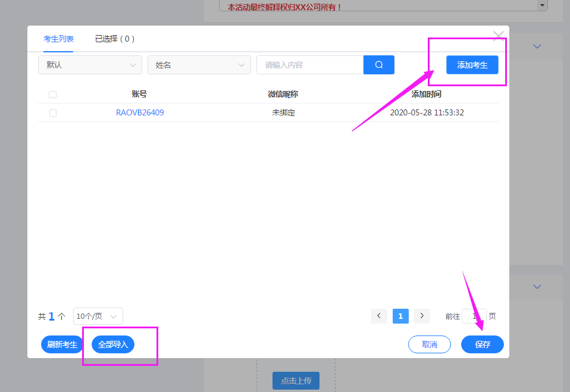Open the 默认 dropdown
570x392 pixels.
90,65
